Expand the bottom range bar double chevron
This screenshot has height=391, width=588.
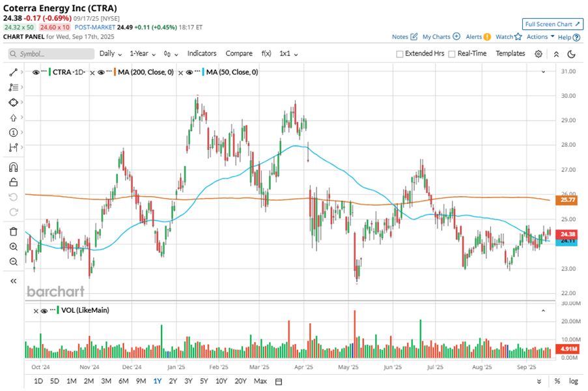[539, 382]
